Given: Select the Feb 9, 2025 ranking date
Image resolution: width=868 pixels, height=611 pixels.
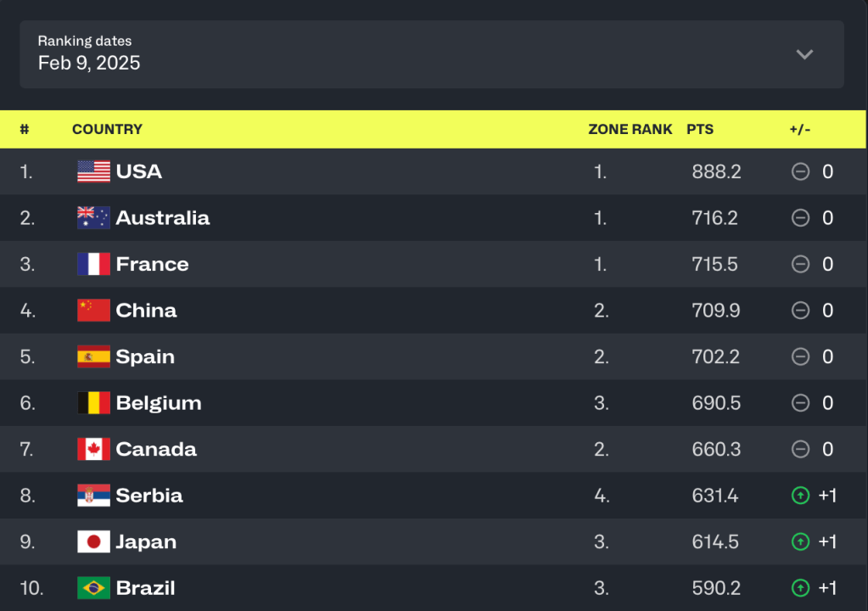Looking at the screenshot, I should point(89,63).
